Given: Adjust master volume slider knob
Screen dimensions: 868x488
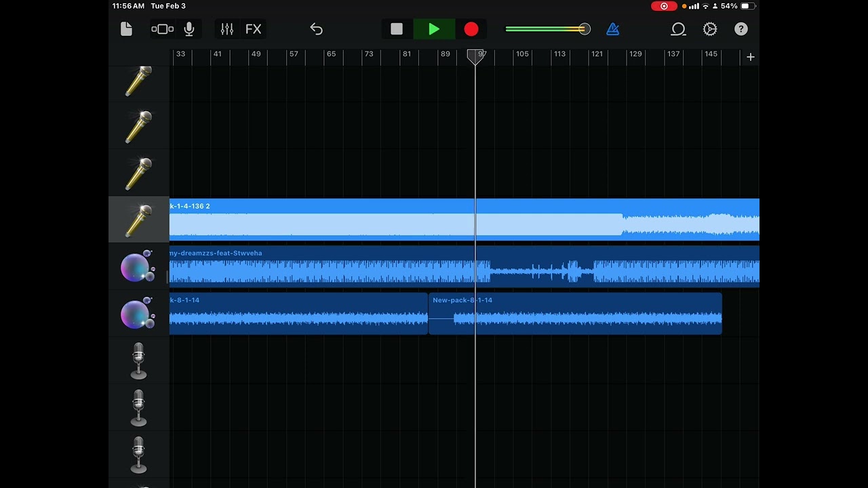Looking at the screenshot, I should click(x=585, y=29).
